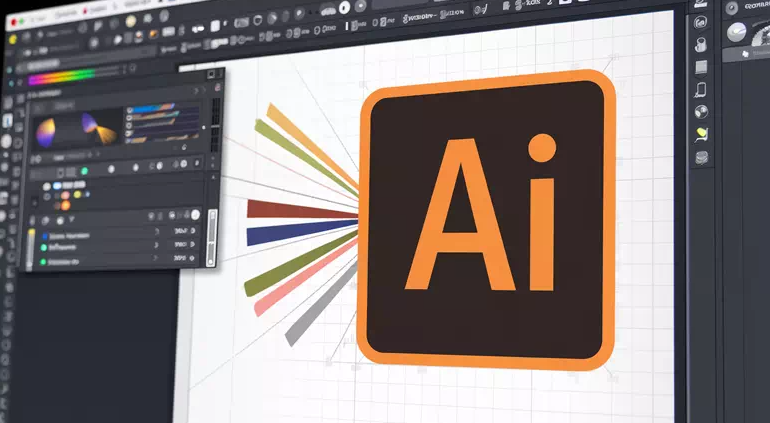Select the Ai logo artwork on canvas

tap(487, 220)
